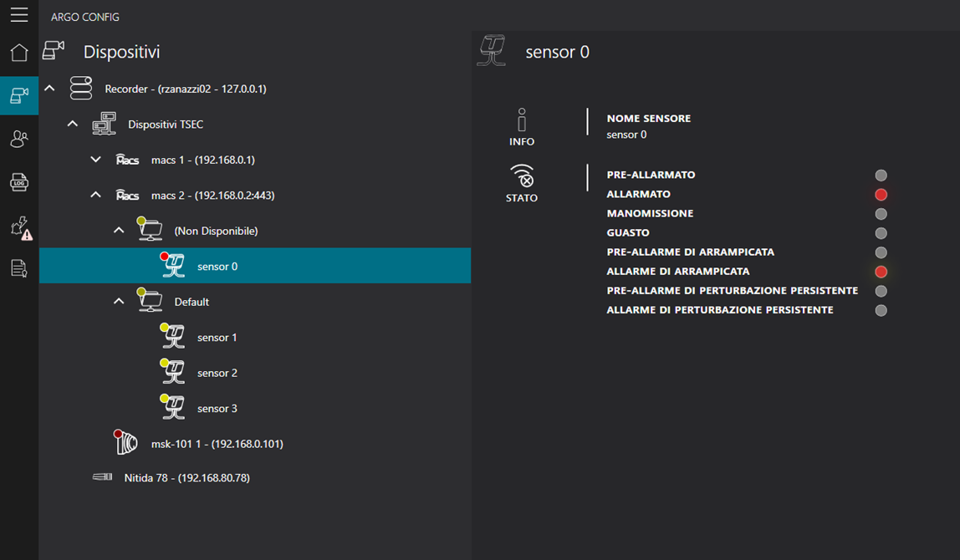This screenshot has width=960, height=560.
Task: Select Nitida 78 device
Action: click(186, 478)
